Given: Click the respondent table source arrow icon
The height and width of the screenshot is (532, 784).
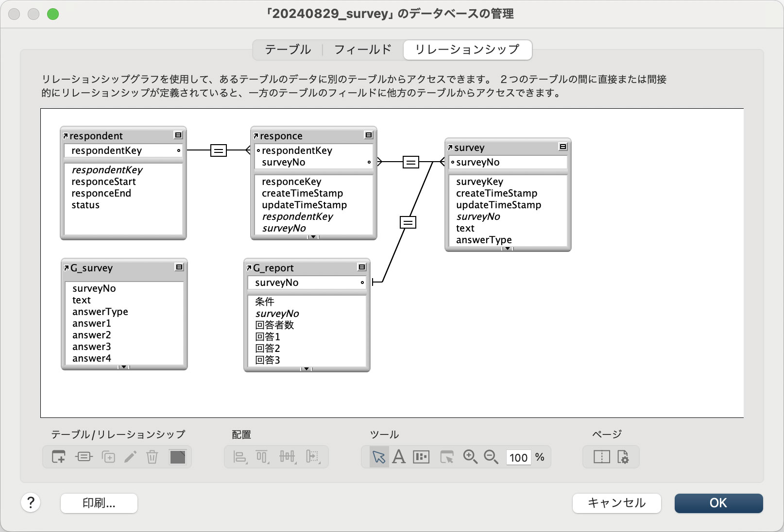Looking at the screenshot, I should tap(66, 136).
